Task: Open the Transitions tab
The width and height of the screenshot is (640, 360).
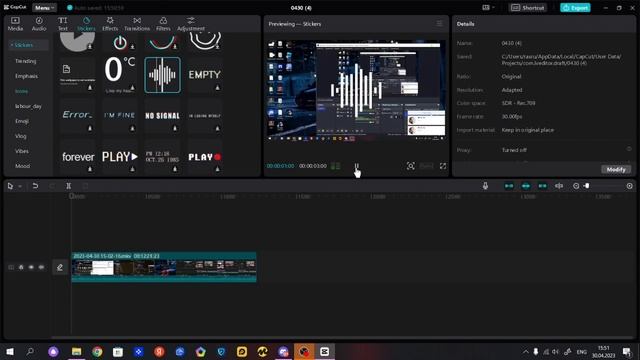Action: [x=137, y=24]
